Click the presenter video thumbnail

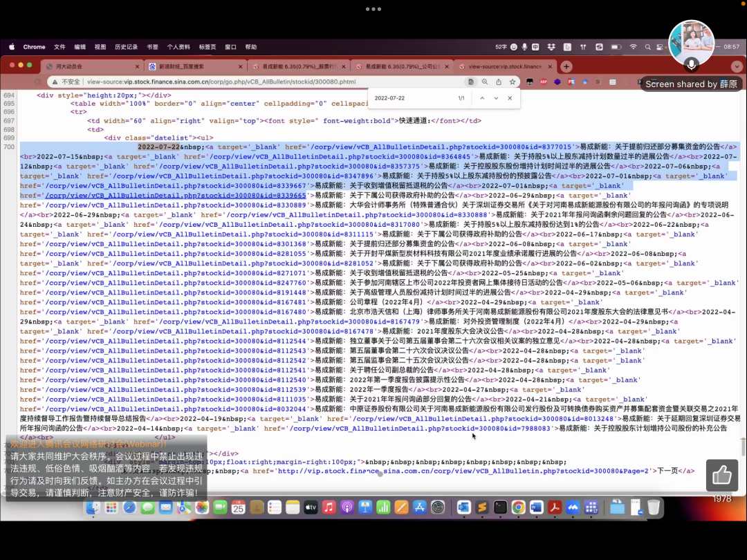pos(691,42)
